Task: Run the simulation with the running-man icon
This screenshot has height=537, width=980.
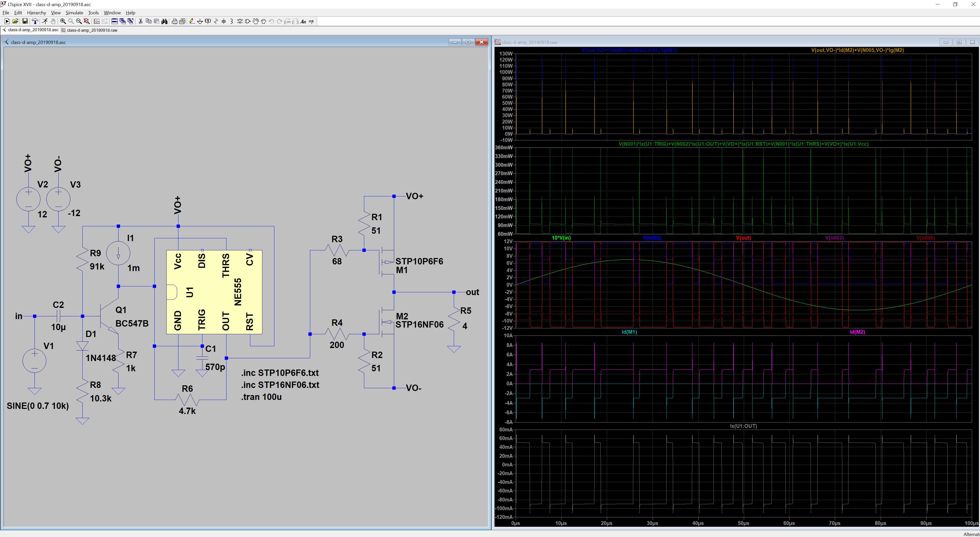Action: point(45,21)
